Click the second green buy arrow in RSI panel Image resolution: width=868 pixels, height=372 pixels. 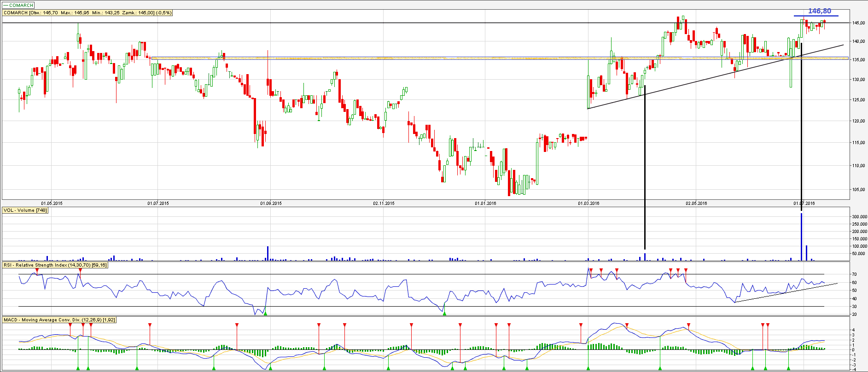(444, 313)
